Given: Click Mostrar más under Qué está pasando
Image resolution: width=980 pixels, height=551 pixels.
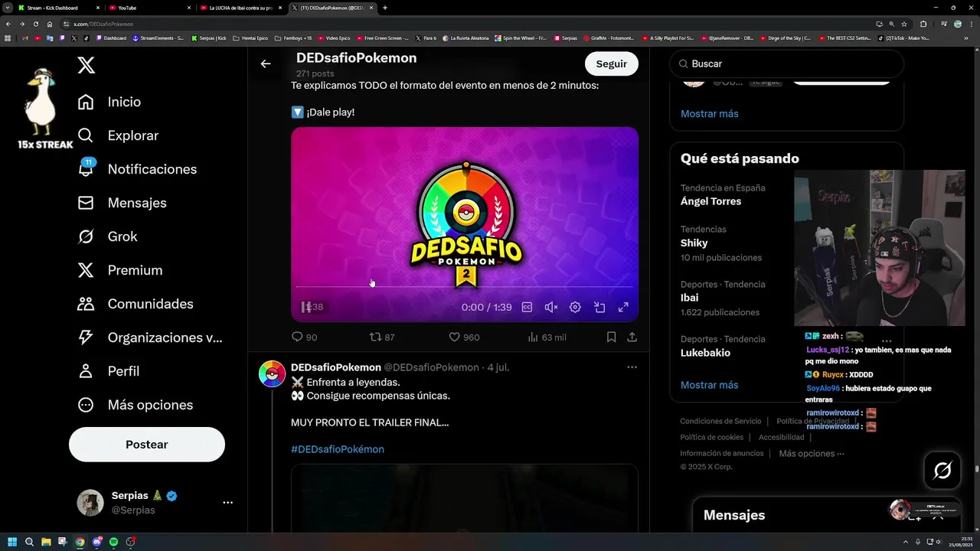Looking at the screenshot, I should [x=710, y=385].
